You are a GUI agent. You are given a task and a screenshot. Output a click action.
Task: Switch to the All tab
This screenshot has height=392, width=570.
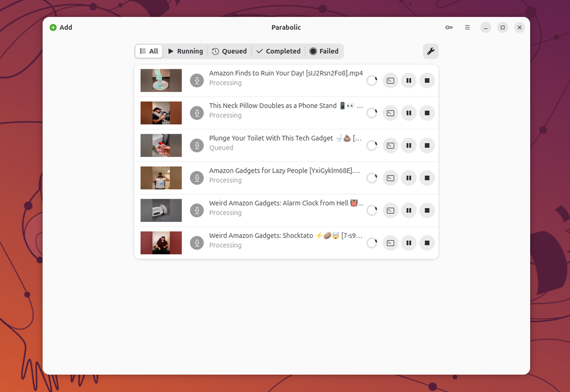(149, 51)
